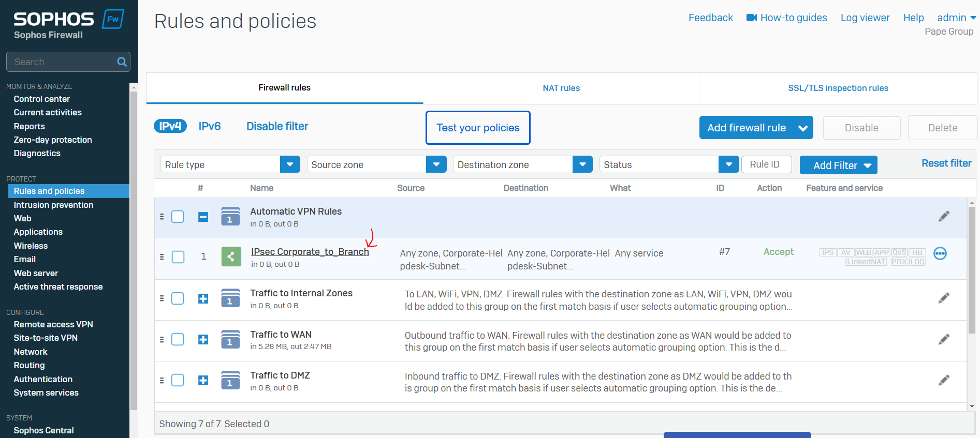Switch to IPv6 rules toggle

210,126
